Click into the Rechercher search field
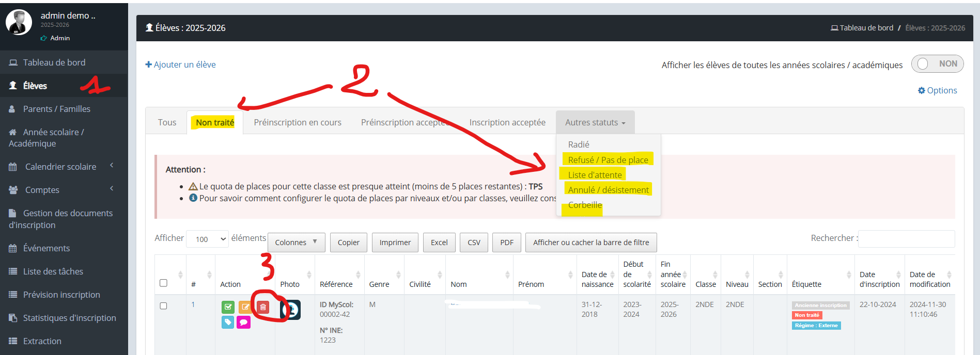The width and height of the screenshot is (980, 355). [x=906, y=239]
